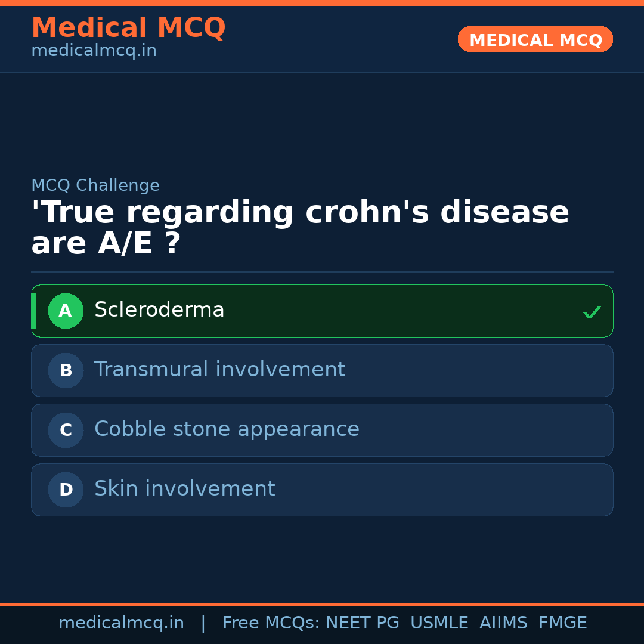
Task: Click the orange MEDICAL MCQ badge
Action: [535, 39]
